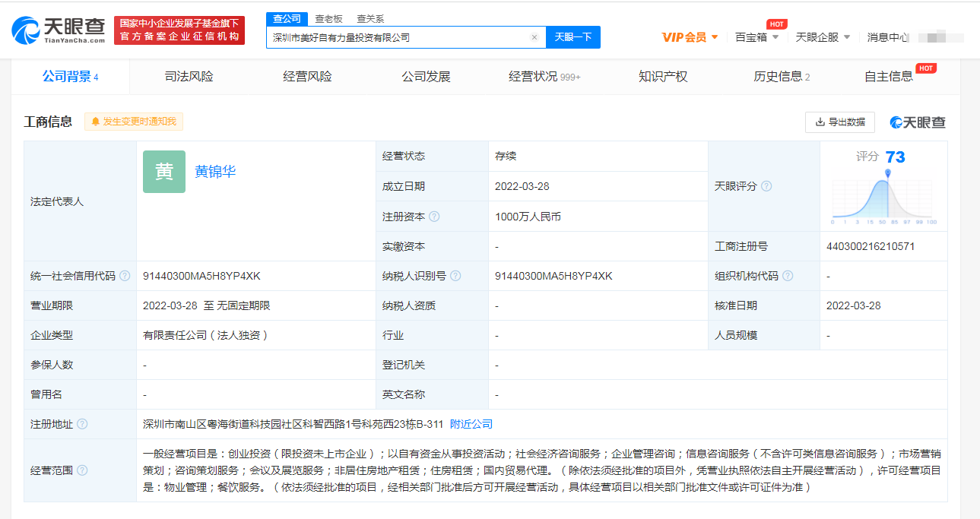980x519 pixels.
Task: Click the Tianyancha logo in header
Action: coord(59,30)
